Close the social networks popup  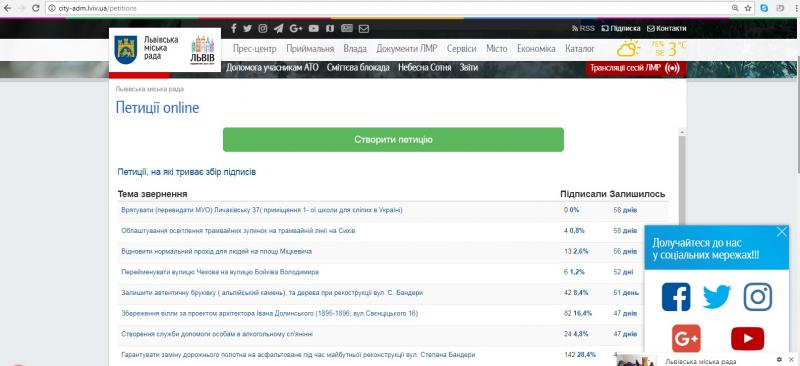click(782, 232)
